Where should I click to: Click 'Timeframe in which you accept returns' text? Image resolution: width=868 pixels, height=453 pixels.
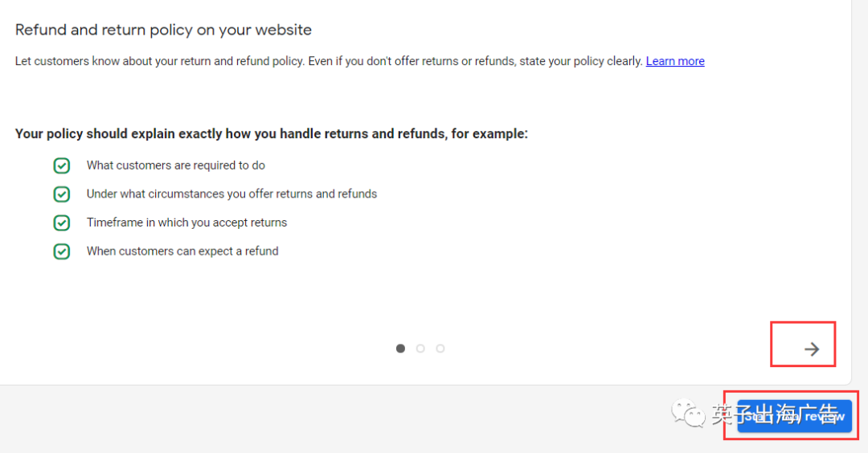pyautogui.click(x=186, y=222)
